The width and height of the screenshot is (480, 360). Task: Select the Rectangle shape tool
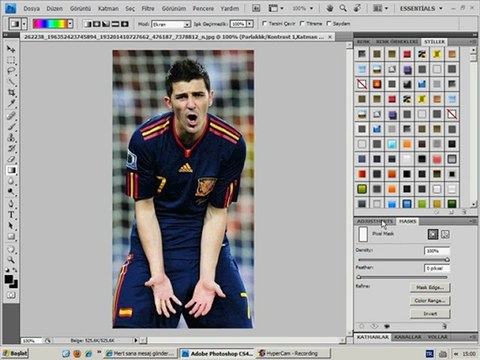[x=11, y=237]
